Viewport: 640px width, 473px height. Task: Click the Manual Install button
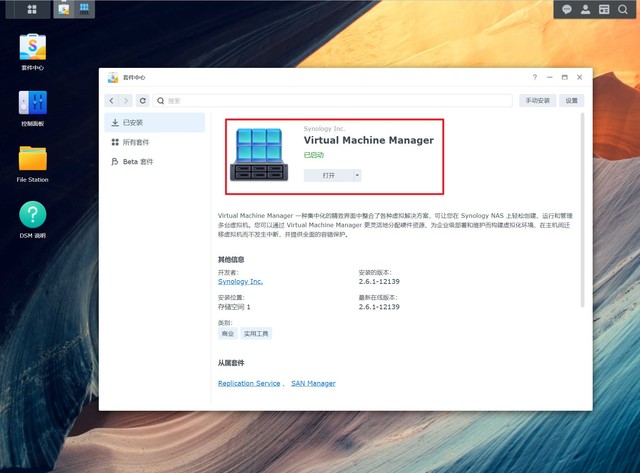pyautogui.click(x=538, y=100)
